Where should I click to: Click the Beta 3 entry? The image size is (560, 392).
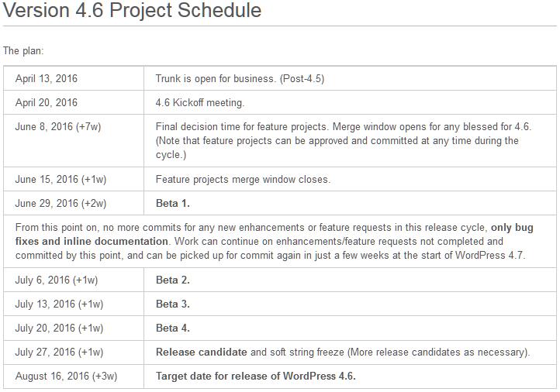(173, 304)
